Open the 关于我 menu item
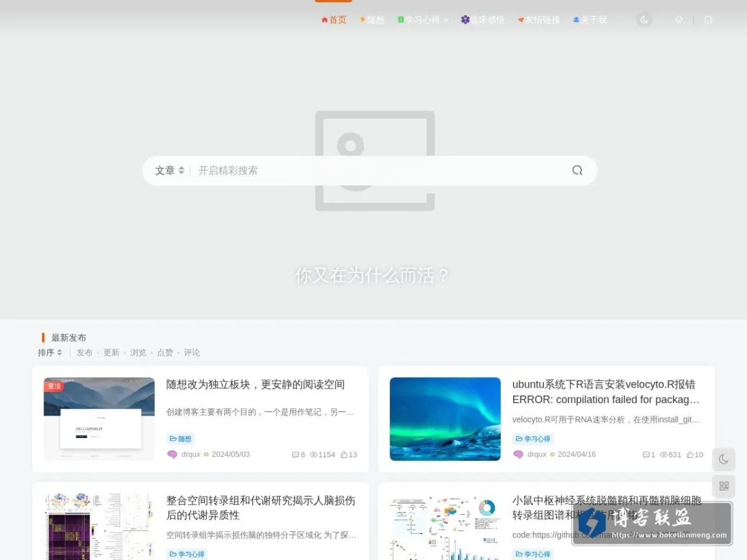Screen dimensions: 747x560 [x=590, y=20]
